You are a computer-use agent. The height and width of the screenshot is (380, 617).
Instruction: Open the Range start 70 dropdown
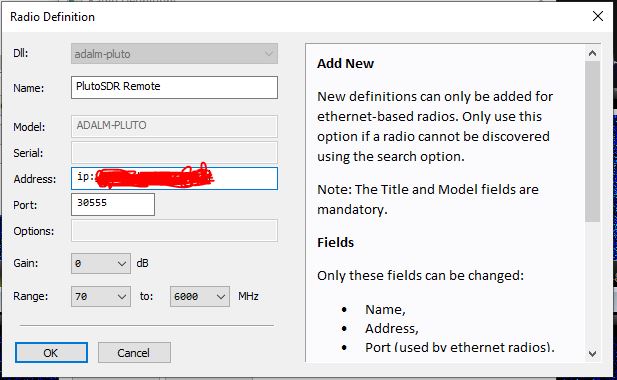click(x=101, y=297)
